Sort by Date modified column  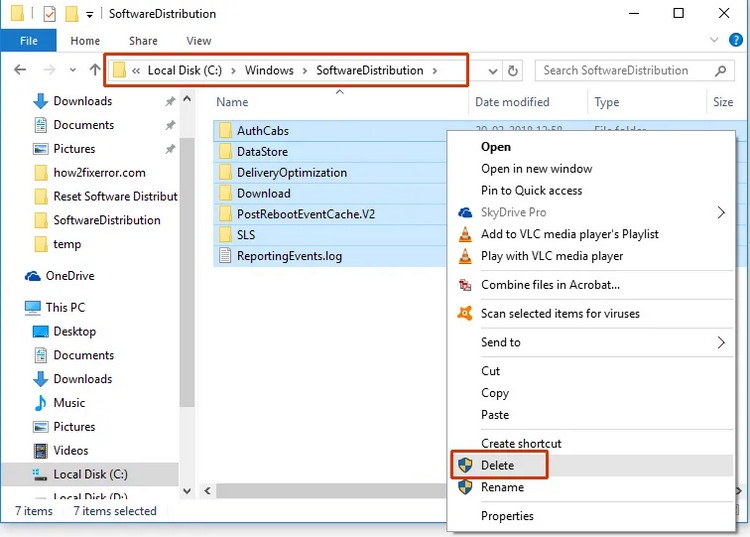512,102
